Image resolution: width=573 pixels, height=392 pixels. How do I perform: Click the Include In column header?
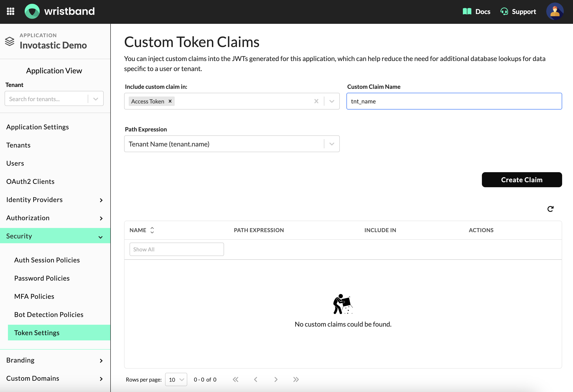(380, 230)
